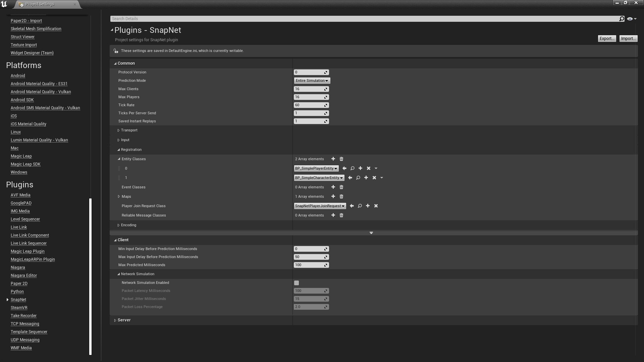
Task: Add element to Entity Classes array
Action: (x=333, y=159)
